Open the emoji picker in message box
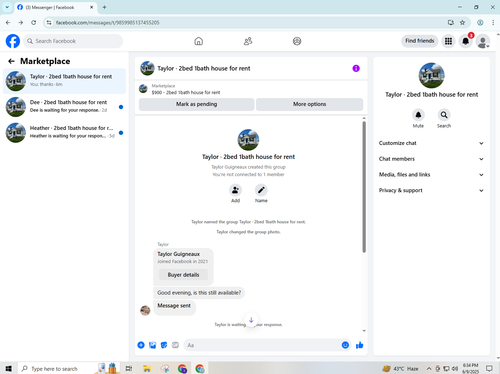Viewport: 500px width, 374px height. coord(345,345)
